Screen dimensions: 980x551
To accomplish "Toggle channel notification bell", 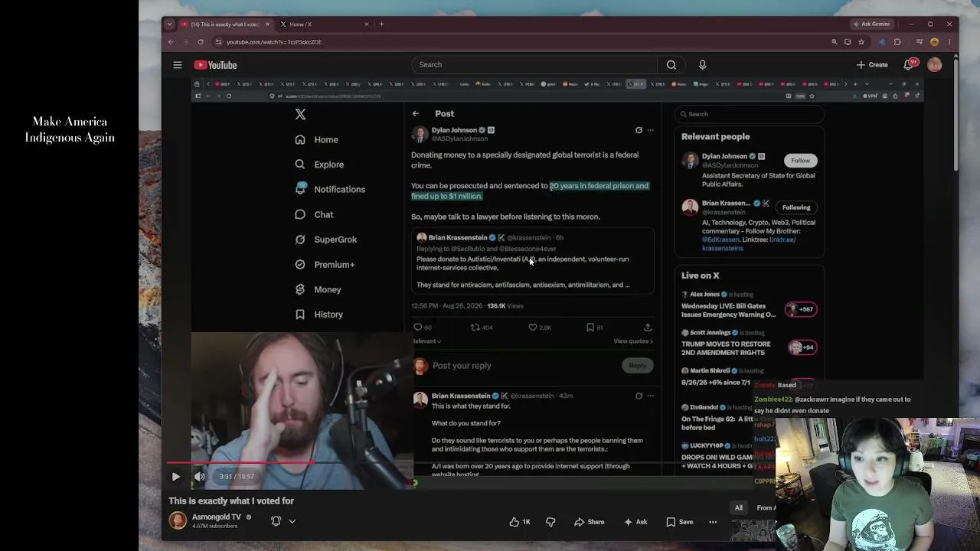I will pos(276,521).
